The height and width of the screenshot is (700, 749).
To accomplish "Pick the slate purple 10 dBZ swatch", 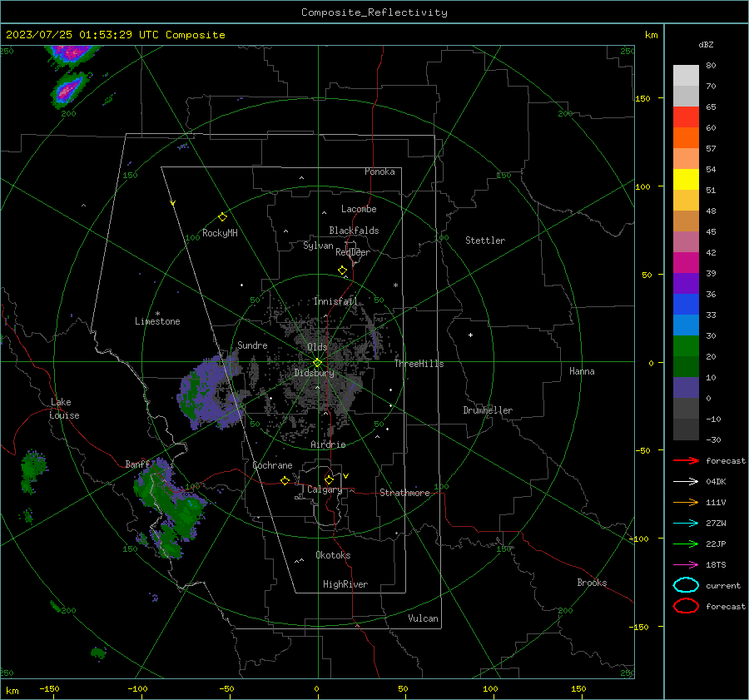I will [686, 388].
